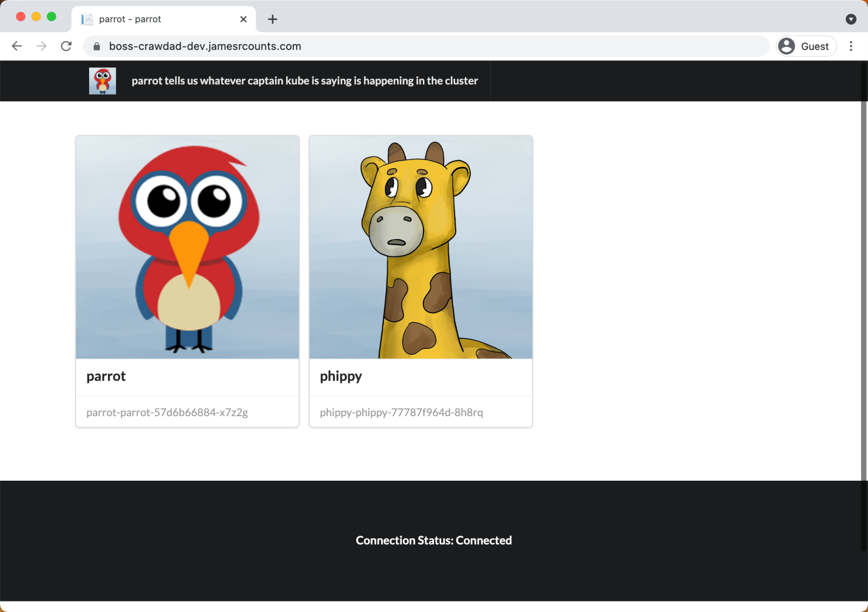Click the parrot logo in header
This screenshot has height=612, width=868.
[x=103, y=81]
